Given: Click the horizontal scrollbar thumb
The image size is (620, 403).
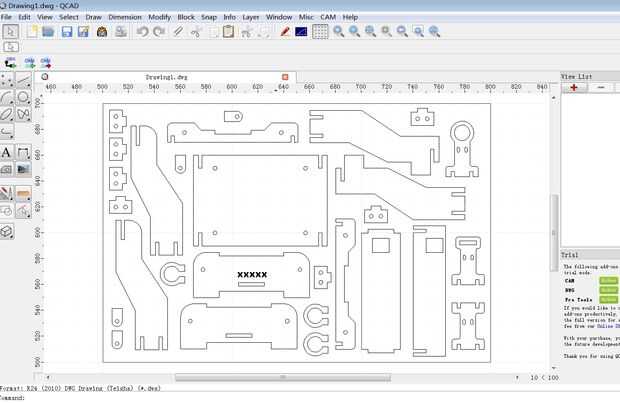Looking at the screenshot, I should click(x=283, y=377).
